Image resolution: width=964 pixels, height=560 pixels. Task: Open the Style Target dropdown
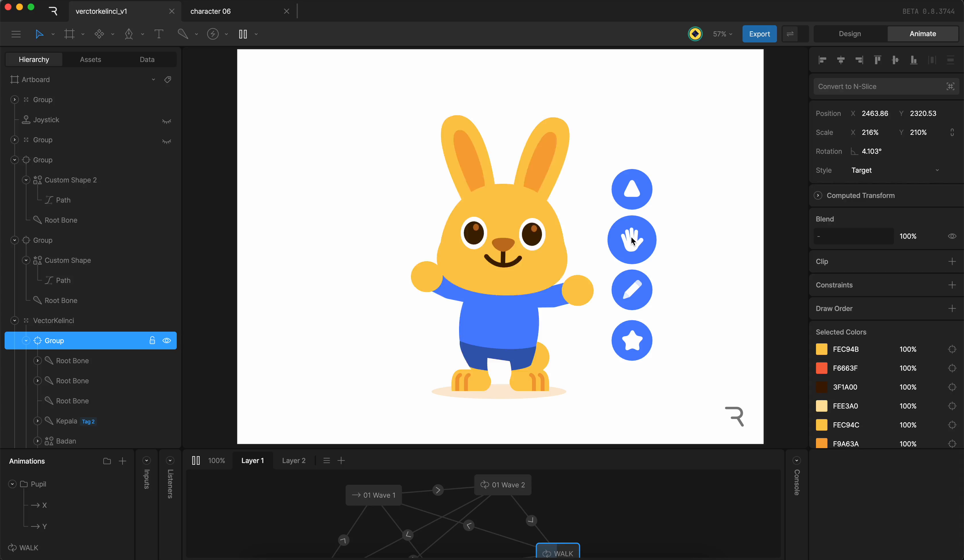895,170
